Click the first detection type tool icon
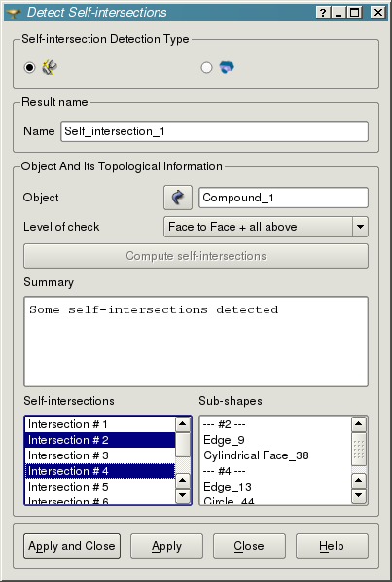The image size is (392, 582). (49, 67)
